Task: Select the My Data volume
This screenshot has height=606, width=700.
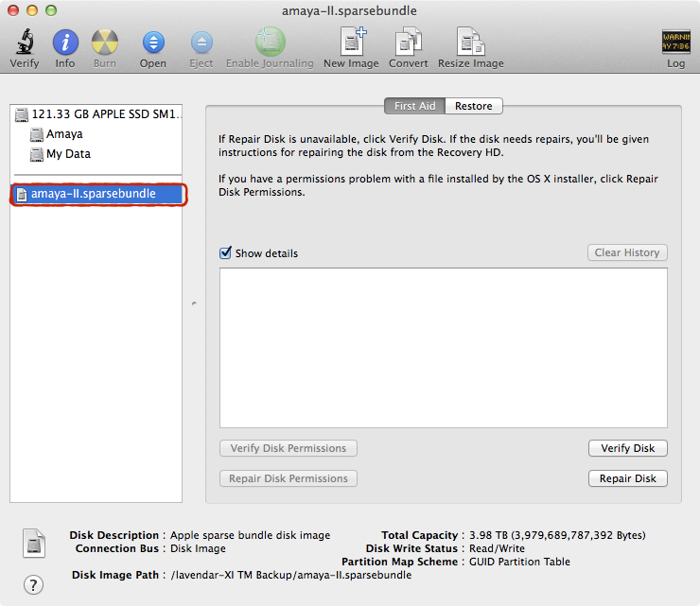Action: coord(60,154)
